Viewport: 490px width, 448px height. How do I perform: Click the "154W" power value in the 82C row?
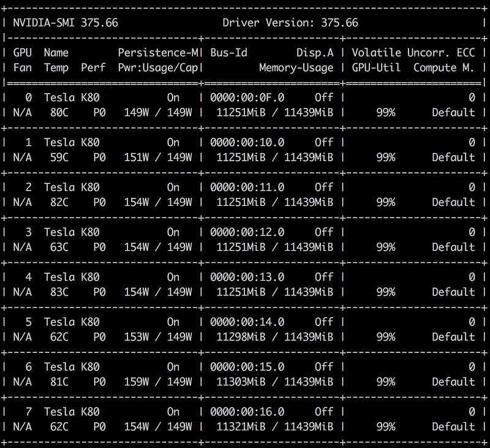pos(137,202)
